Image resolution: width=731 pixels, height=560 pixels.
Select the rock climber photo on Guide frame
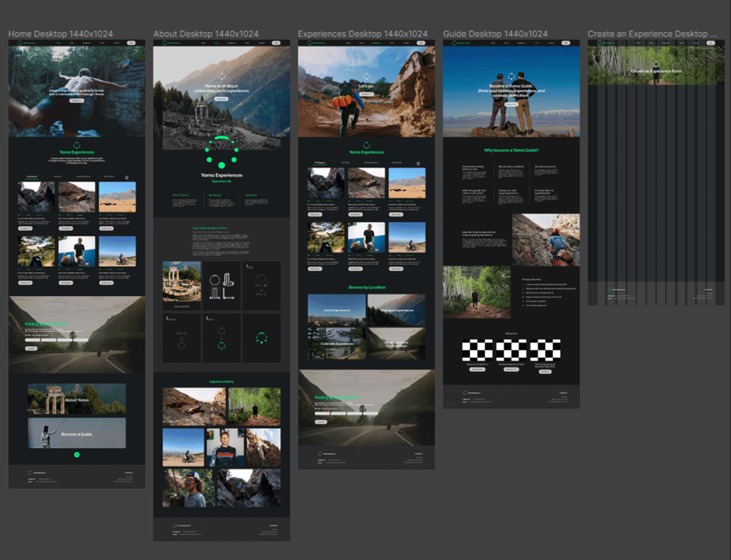[546, 240]
